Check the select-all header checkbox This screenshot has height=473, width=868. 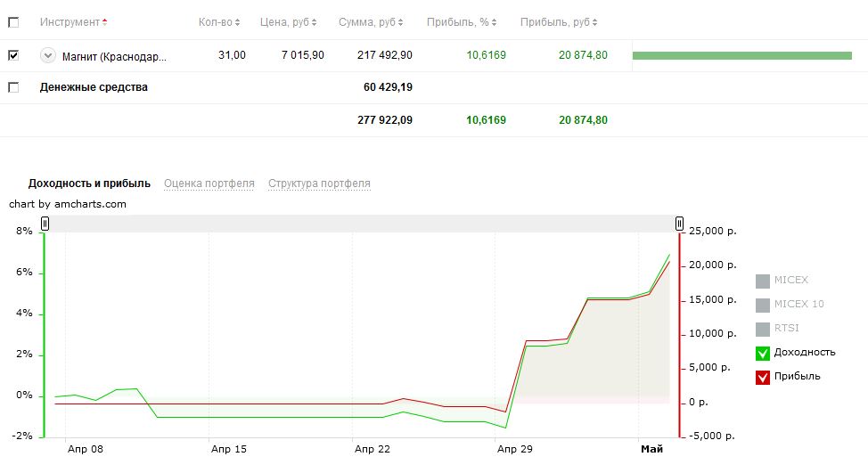point(13,22)
